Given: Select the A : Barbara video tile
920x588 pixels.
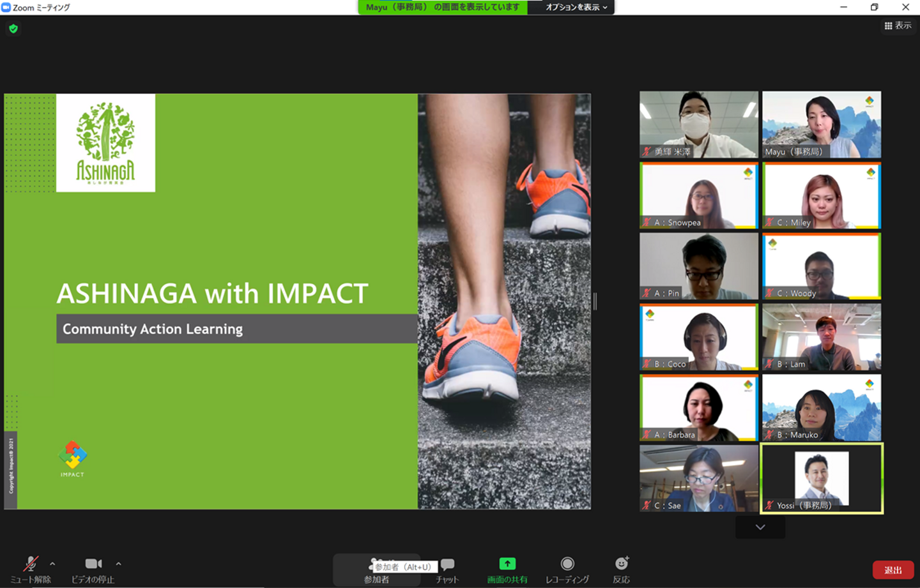Looking at the screenshot, I should [699, 408].
